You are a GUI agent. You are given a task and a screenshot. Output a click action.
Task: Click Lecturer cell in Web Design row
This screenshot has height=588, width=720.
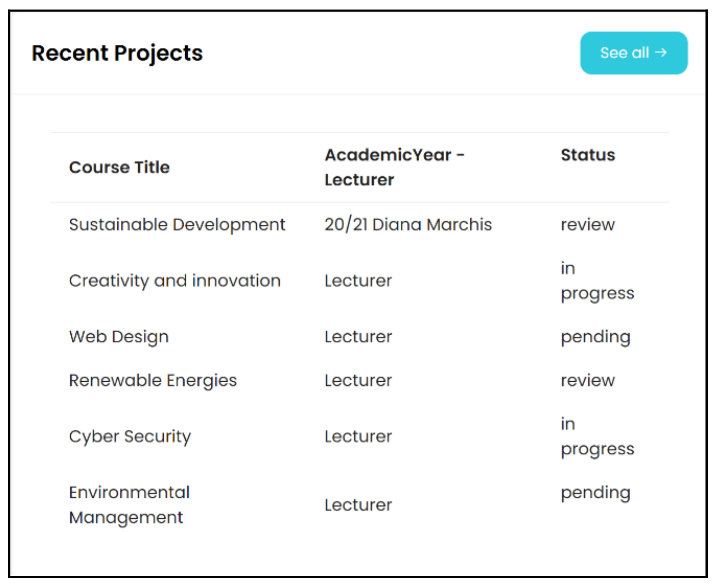point(358,337)
